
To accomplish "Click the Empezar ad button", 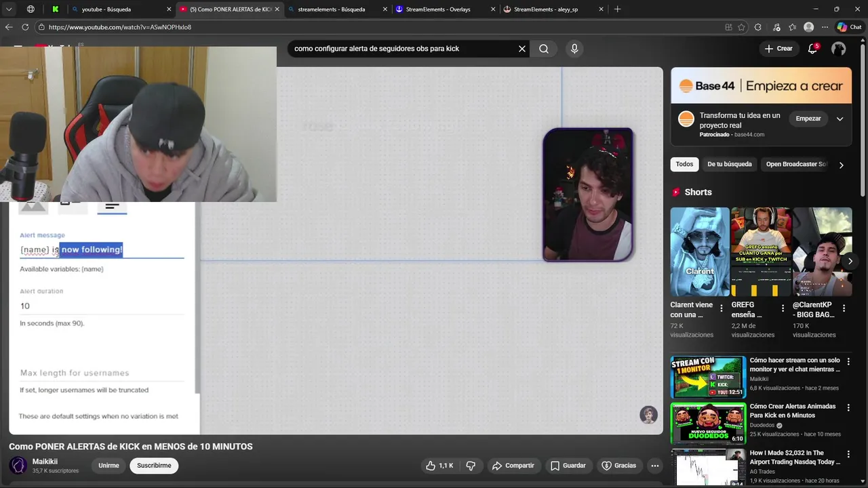I will point(808,119).
